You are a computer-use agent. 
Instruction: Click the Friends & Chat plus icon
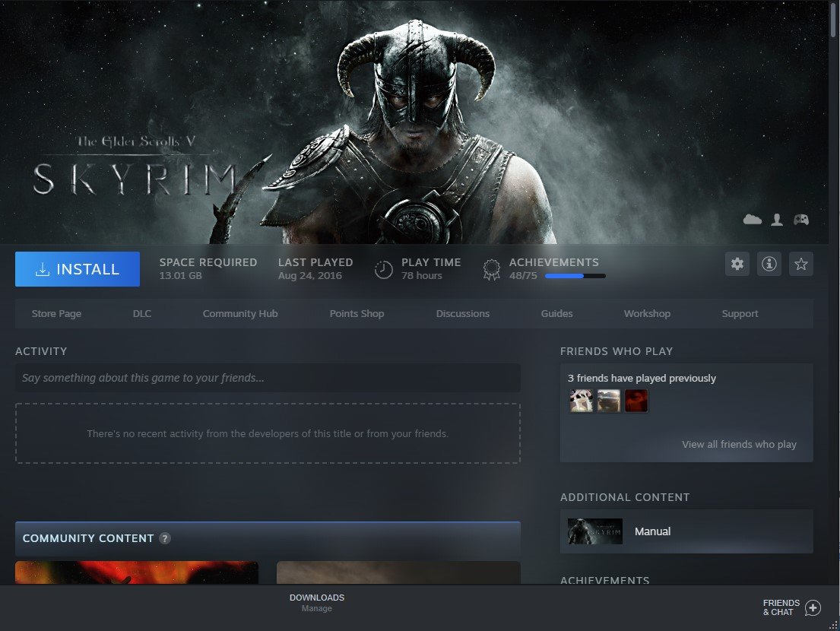coord(813,608)
